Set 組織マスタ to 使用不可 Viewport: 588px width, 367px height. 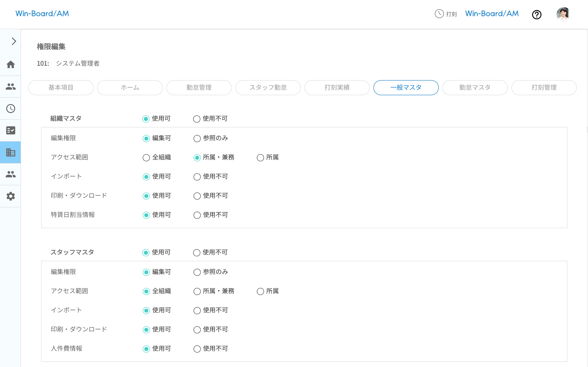tap(197, 119)
